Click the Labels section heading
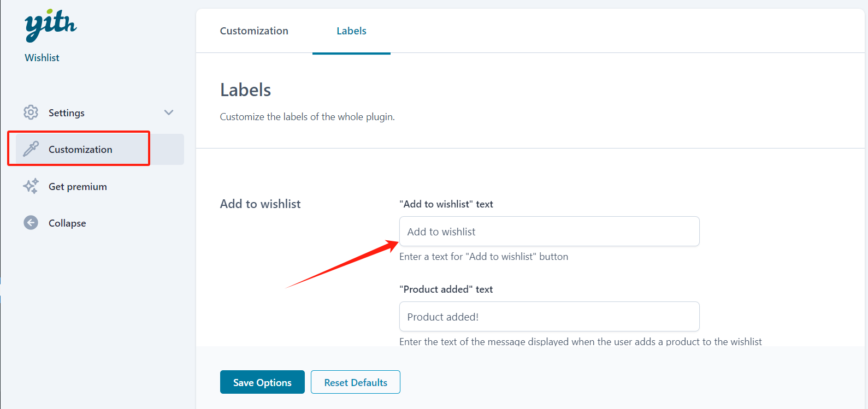Viewport: 868px width, 409px height. [x=245, y=89]
